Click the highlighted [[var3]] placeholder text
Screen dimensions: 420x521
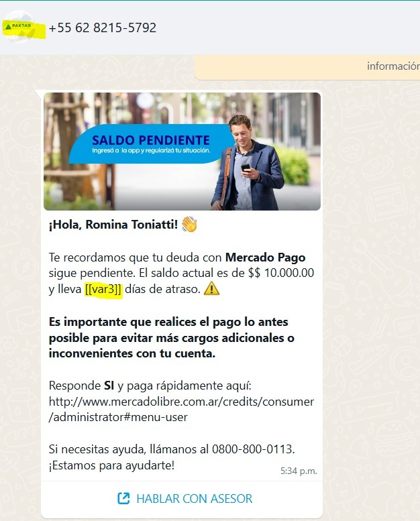pos(103,289)
